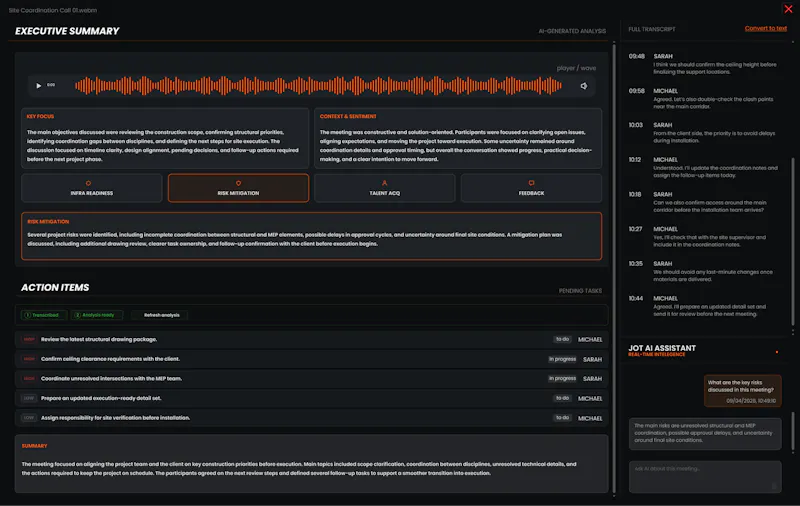This screenshot has width=800, height=506.
Task: Click the priority badge on Review drawing package row
Action: point(29,340)
